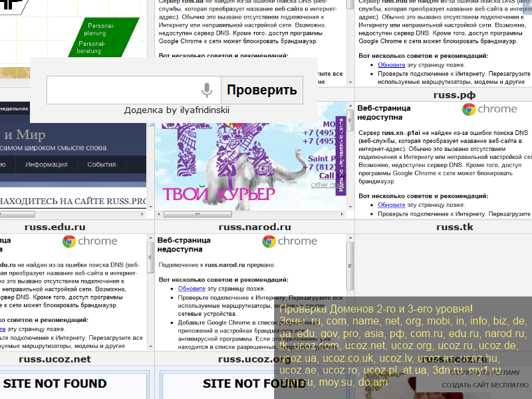The image size is (532, 399).
Task: Click the vertical scrollbar thumb in the russ.edu.ru-below frame
Action: point(151,257)
